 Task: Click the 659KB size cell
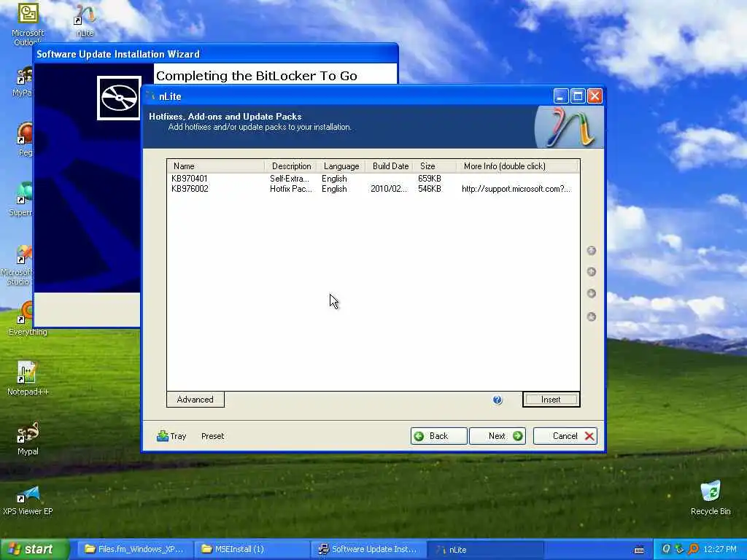click(x=429, y=179)
